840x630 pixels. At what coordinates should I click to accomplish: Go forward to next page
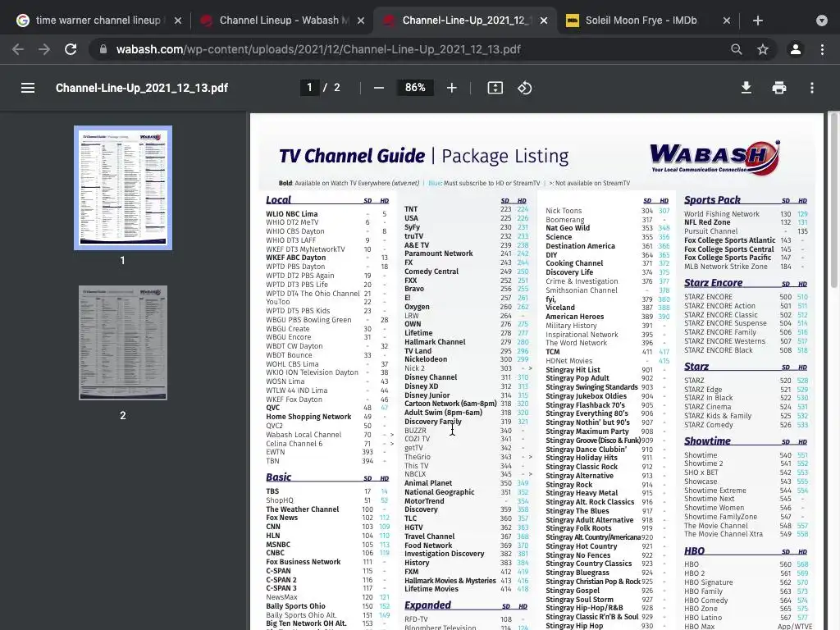[44, 49]
